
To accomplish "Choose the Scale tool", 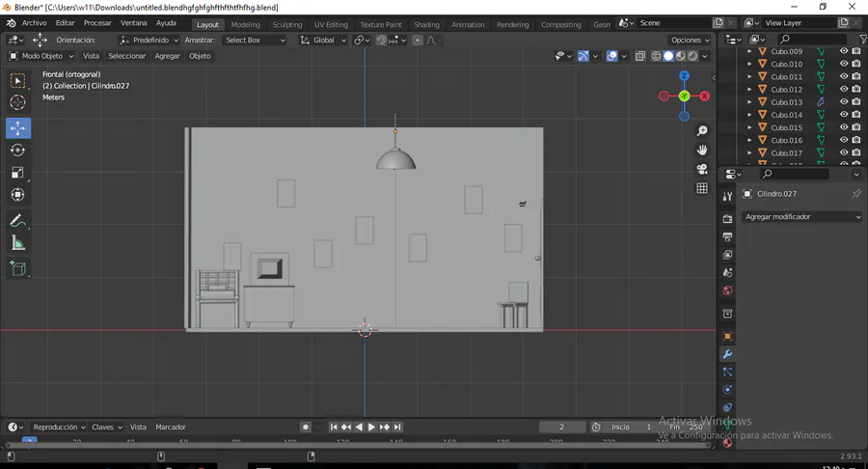I will (x=18, y=173).
